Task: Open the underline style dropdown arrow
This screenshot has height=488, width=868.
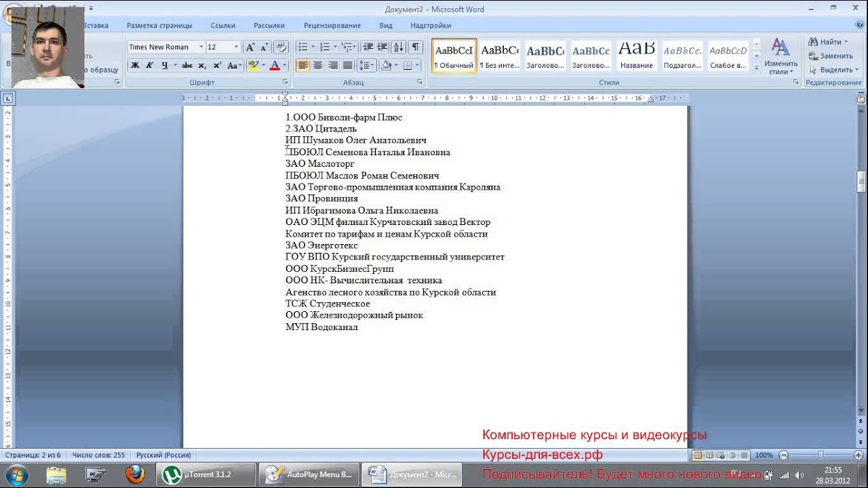Action: click(x=175, y=65)
